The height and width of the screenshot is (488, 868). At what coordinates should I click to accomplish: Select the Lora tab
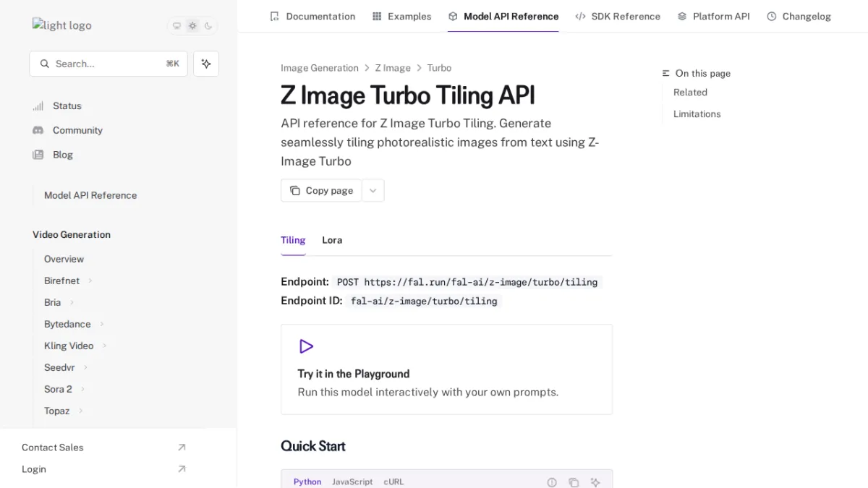click(x=332, y=240)
